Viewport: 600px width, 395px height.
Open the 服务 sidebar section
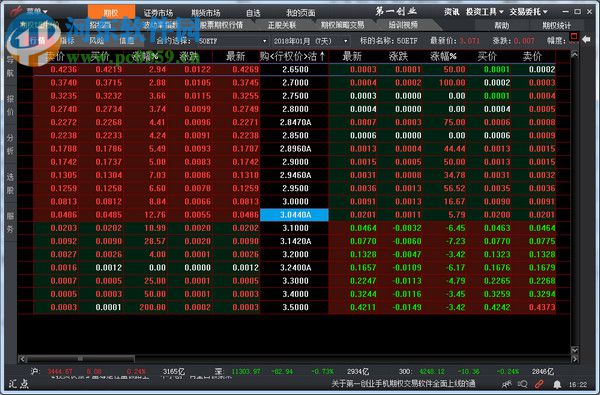pos(10,222)
